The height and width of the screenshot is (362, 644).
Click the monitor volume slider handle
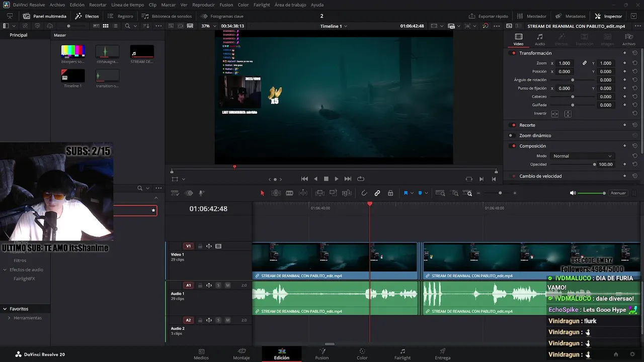pyautogui.click(x=604, y=193)
